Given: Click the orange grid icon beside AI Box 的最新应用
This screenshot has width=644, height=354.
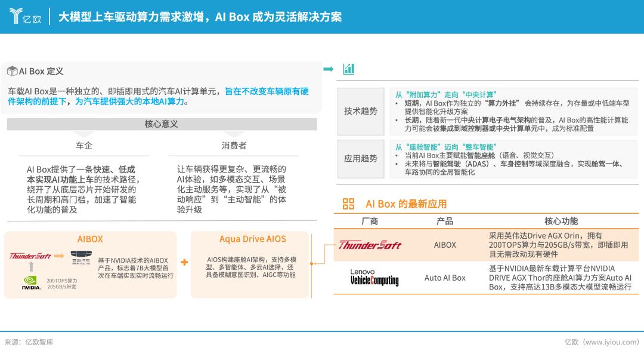Looking at the screenshot, I should (348, 204).
